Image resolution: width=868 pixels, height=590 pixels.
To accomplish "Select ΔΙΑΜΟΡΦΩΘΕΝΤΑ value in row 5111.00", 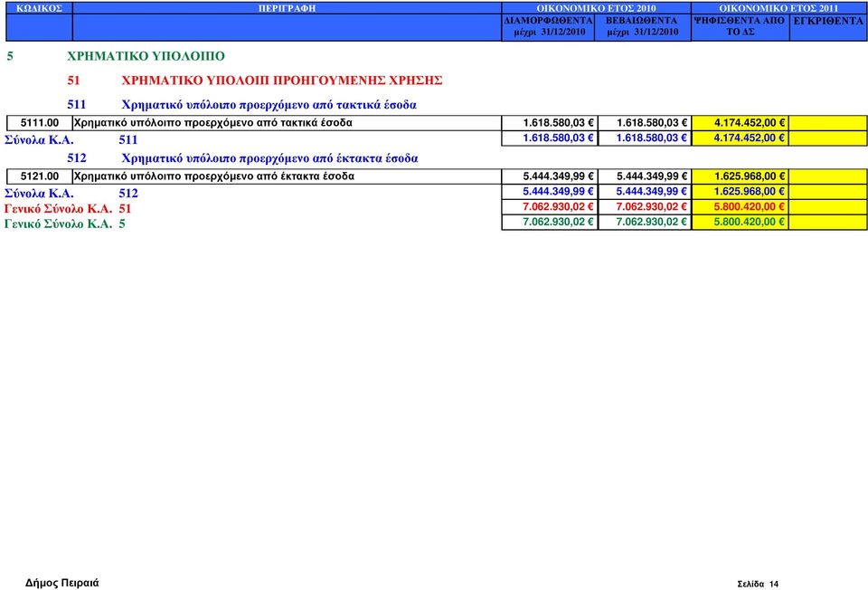I will click(550, 123).
